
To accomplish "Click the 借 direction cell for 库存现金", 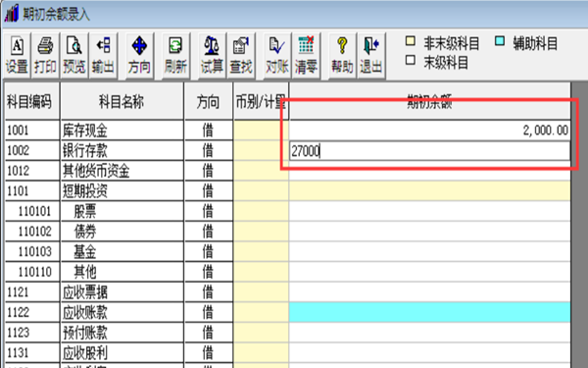I will click(x=209, y=131).
